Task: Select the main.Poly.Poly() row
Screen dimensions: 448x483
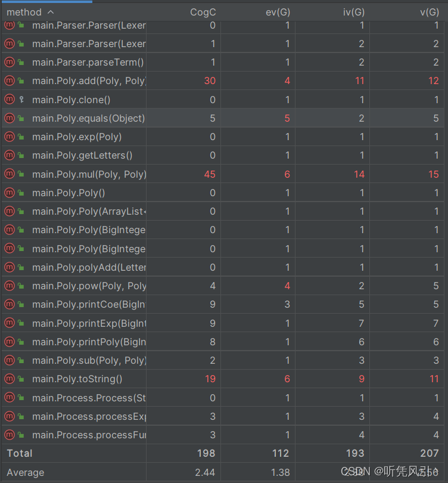Action: click(223, 193)
